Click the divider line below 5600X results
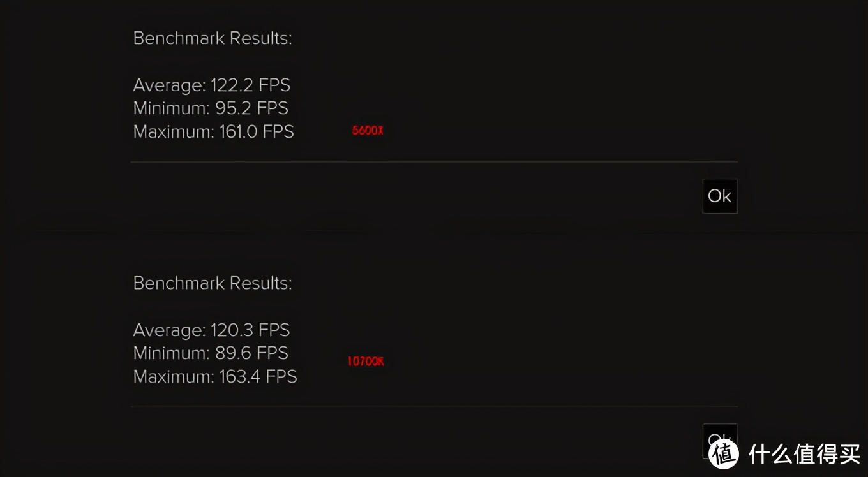Image resolution: width=868 pixels, height=477 pixels. [434, 162]
